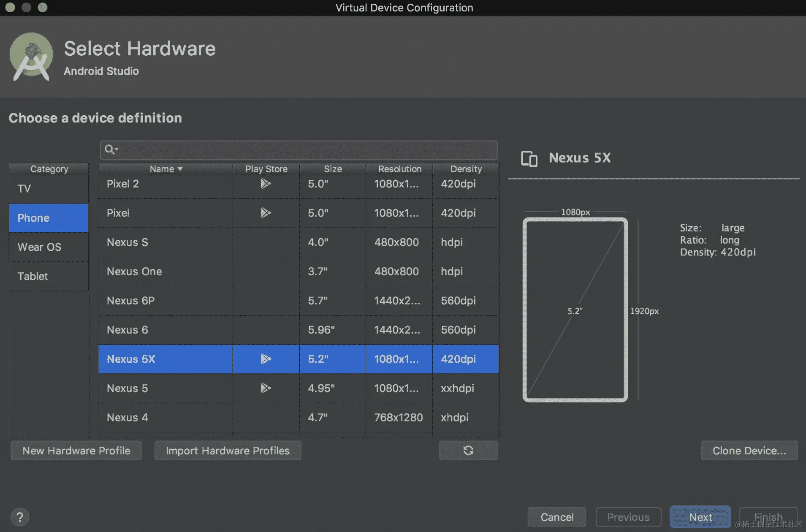The image size is (806, 532).
Task: Proceed with the Next button
Action: coord(700,517)
